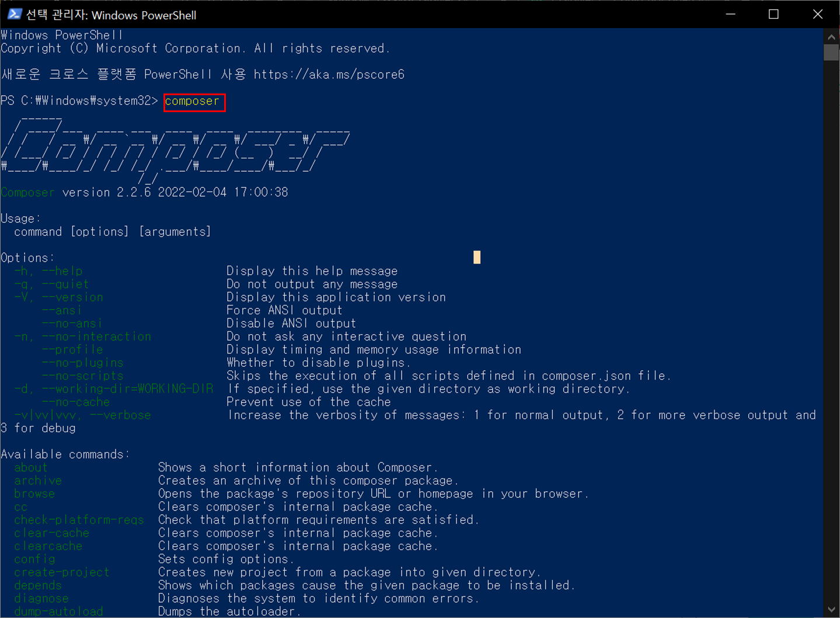Click the 'check-platform-reqs' command name

pos(79,519)
